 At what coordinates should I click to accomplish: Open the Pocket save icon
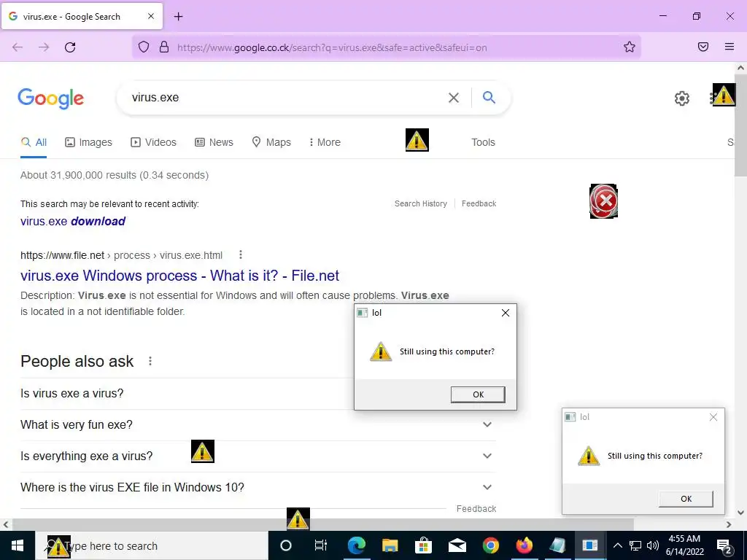coord(703,47)
